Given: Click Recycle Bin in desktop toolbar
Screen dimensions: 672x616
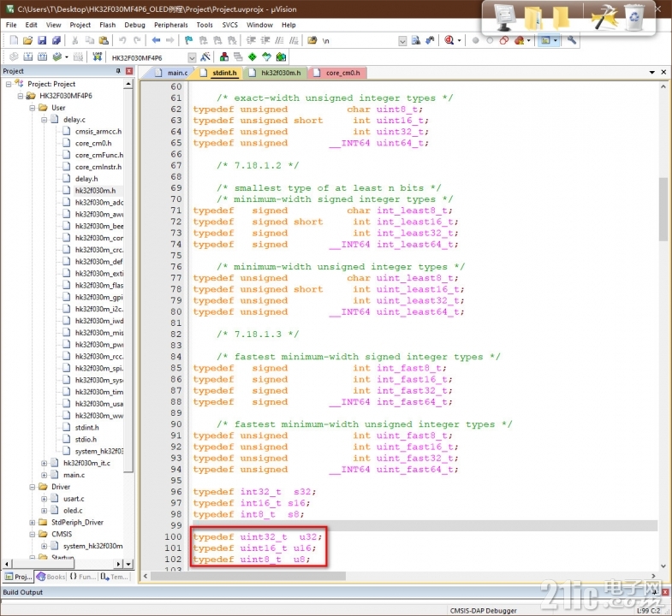Looking at the screenshot, I should 634,17.
